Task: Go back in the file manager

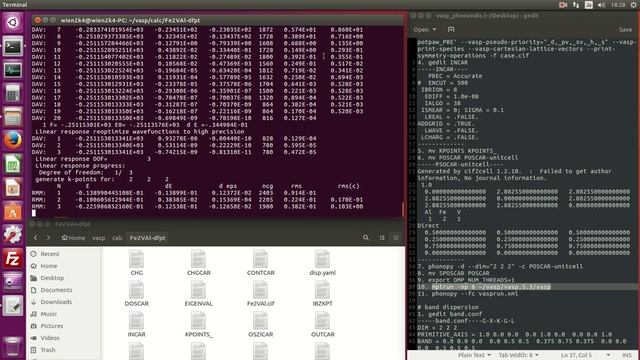Action: click(36, 238)
